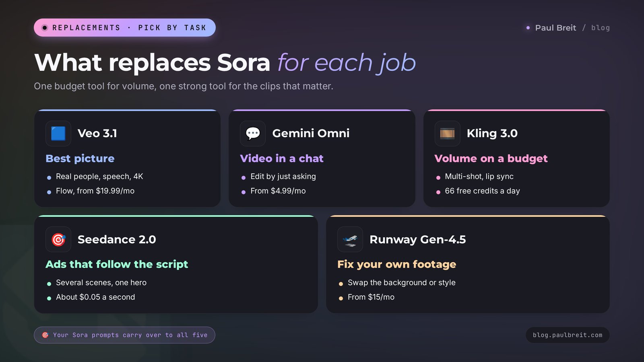Select the Gemini Omni card title
This screenshot has height=362, width=644.
pyautogui.click(x=311, y=134)
